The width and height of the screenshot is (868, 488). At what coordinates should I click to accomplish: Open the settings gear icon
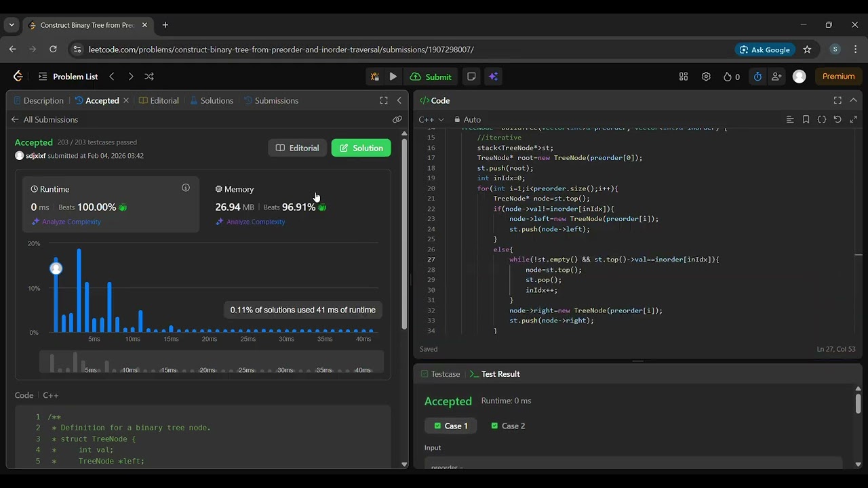pyautogui.click(x=706, y=77)
